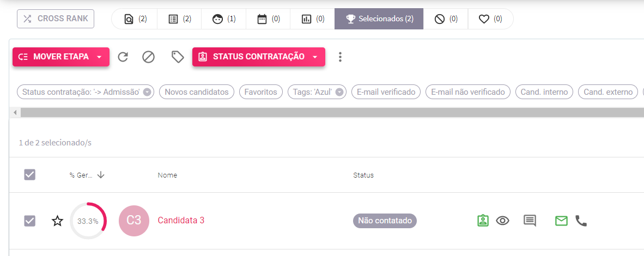
Task: Click the phone icon for Candidata 3
Action: [x=581, y=221]
